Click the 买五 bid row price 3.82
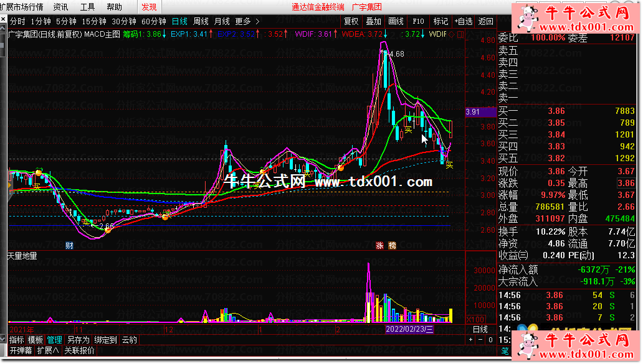The width and height of the screenshot is (643, 364). [556, 158]
